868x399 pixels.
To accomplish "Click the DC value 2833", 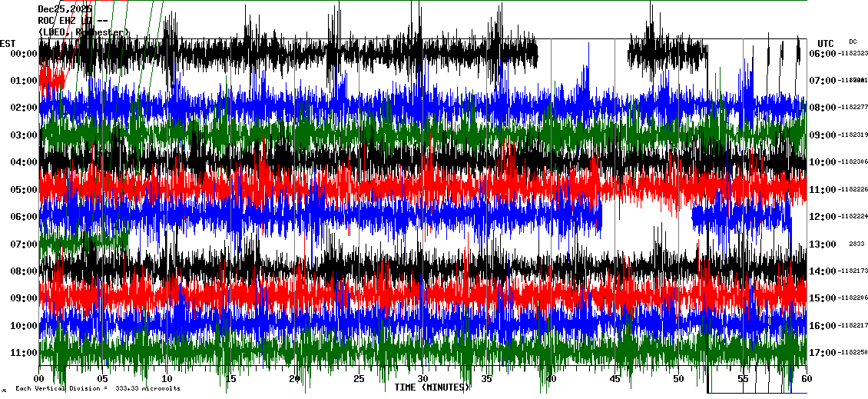I will pyautogui.click(x=856, y=244).
